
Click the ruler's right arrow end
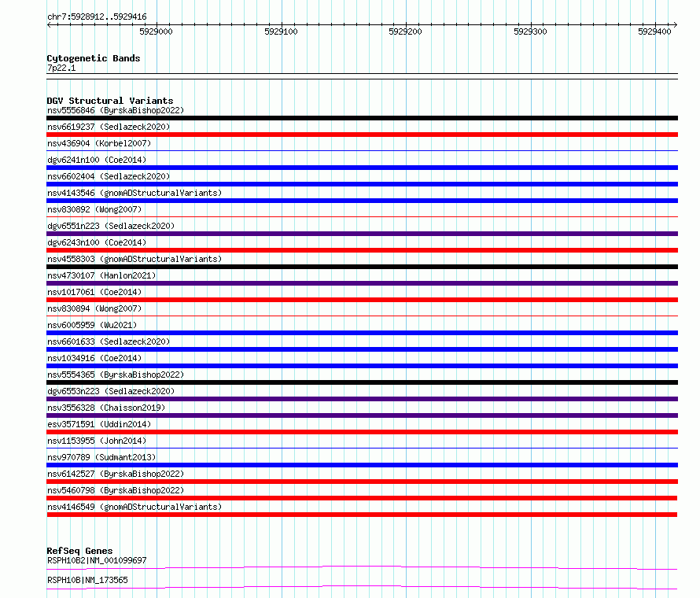(x=676, y=25)
